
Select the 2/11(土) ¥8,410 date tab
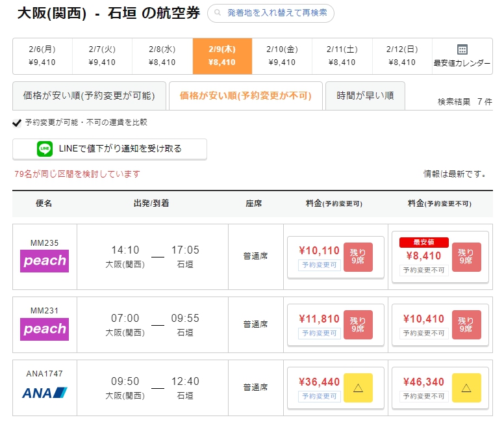[x=342, y=56]
